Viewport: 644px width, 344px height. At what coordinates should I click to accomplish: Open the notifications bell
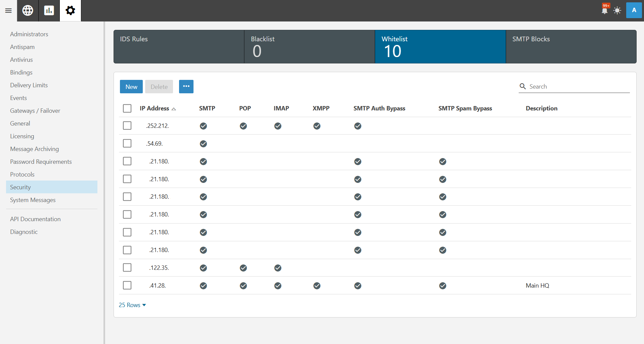[605, 10]
